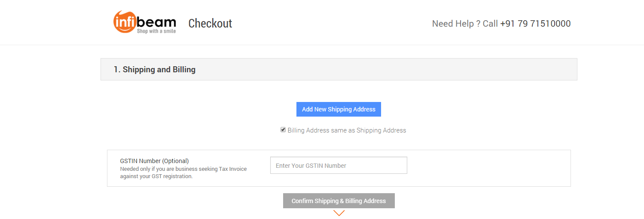The height and width of the screenshot is (219, 644).
Task: Click the "Shop with a smile" tagline
Action: point(156,31)
